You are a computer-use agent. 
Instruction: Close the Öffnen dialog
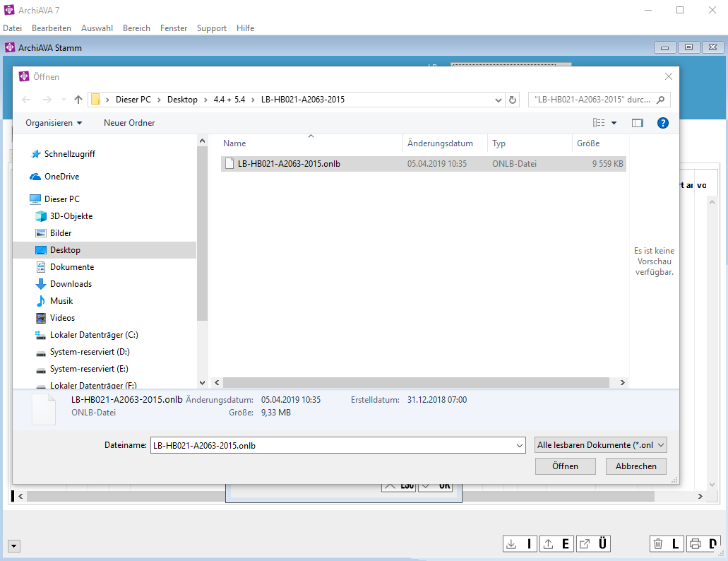pyautogui.click(x=668, y=76)
